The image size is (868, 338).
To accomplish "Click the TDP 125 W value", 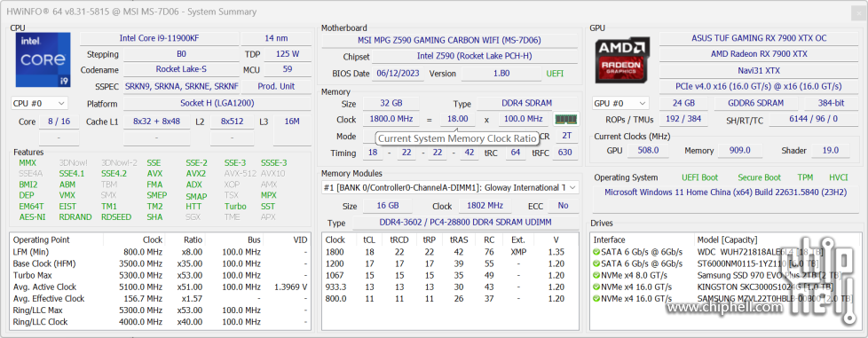I will tap(288, 54).
